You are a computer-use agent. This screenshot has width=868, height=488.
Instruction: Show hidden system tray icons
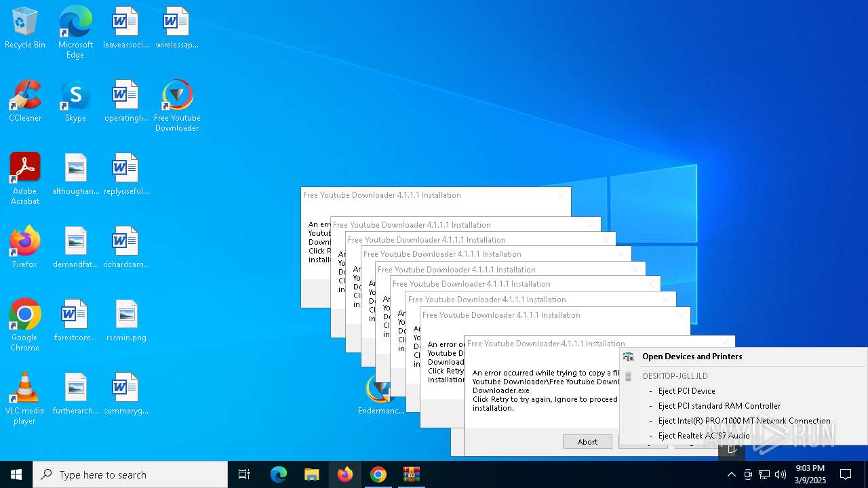731,474
